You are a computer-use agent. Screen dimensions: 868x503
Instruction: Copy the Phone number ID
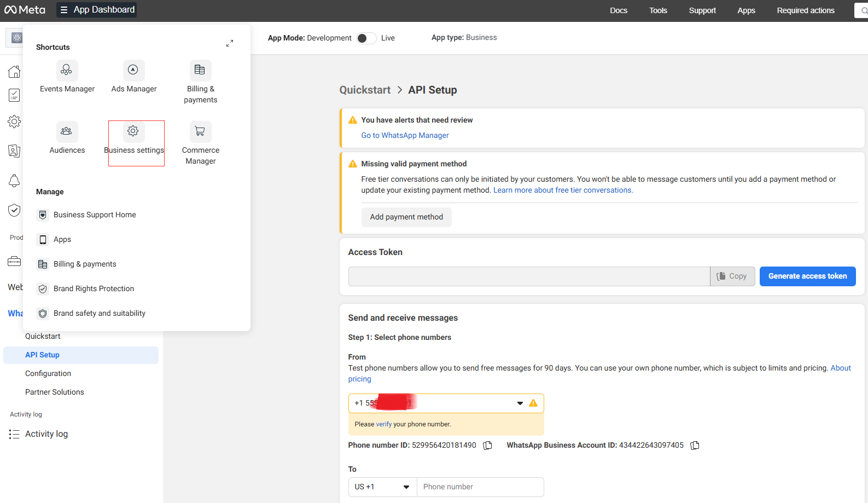[x=488, y=446]
